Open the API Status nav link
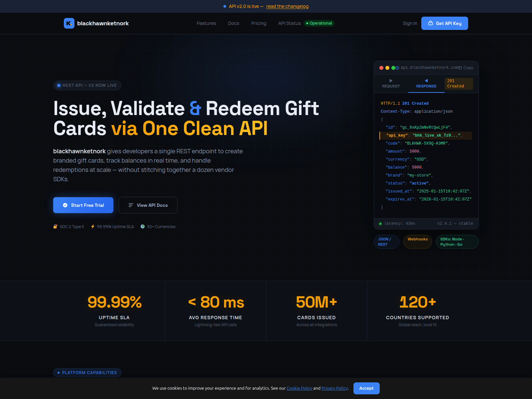The image size is (532, 399). click(x=289, y=23)
